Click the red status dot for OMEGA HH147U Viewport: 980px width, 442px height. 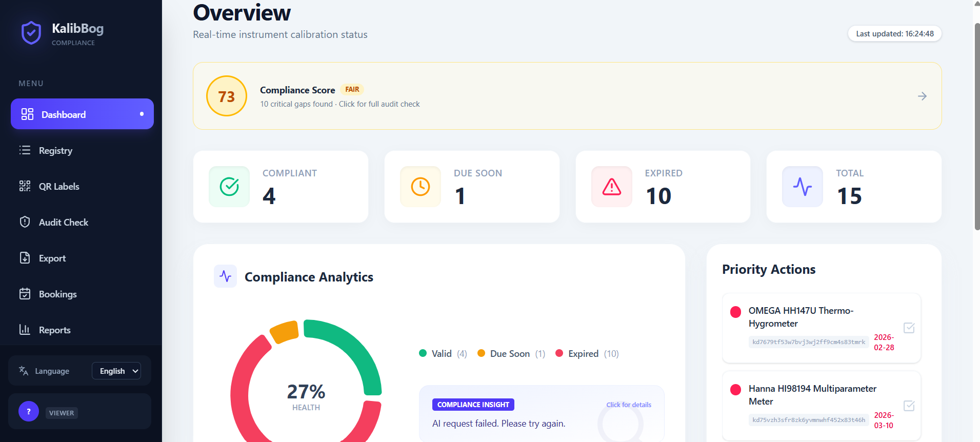(735, 312)
